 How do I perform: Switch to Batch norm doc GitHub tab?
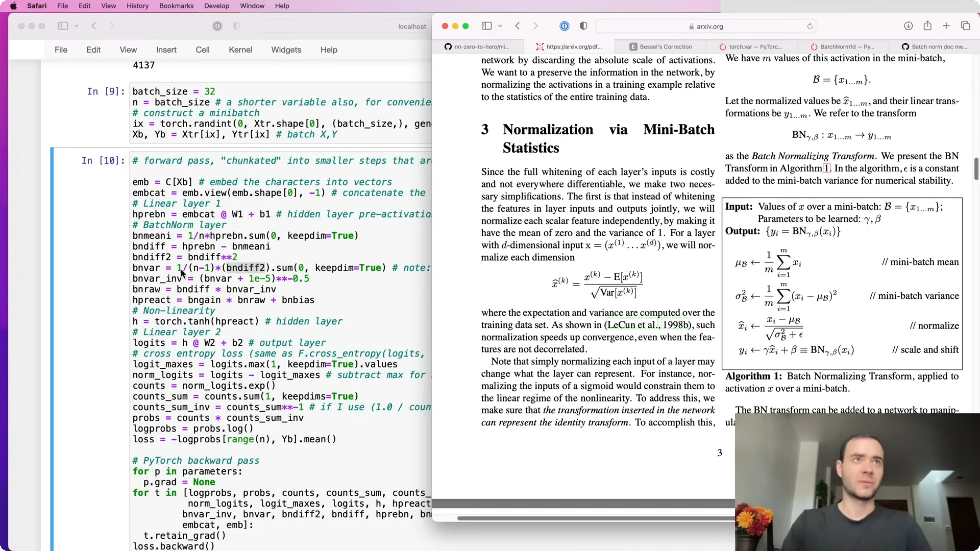click(x=934, y=47)
